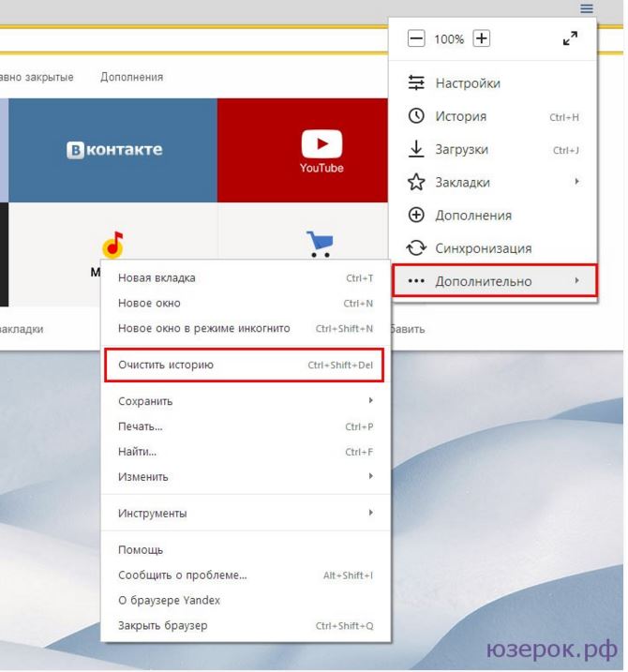Open История with the clock icon
Screen dimensions: 628x672
pos(460,117)
